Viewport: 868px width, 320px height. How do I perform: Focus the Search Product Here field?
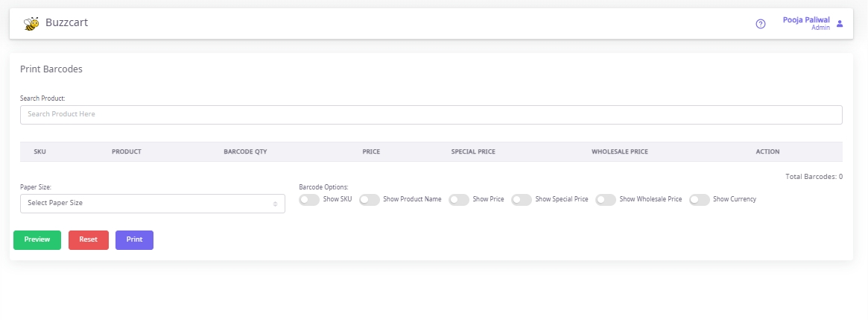[431, 115]
